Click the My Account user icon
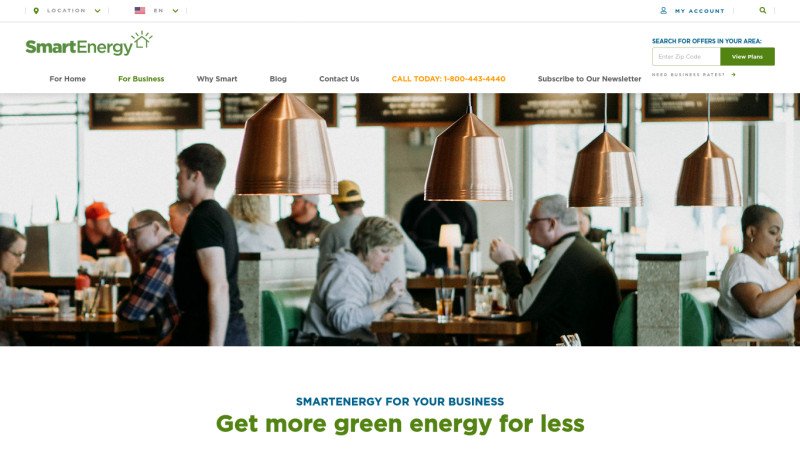The image size is (800, 450). [663, 10]
